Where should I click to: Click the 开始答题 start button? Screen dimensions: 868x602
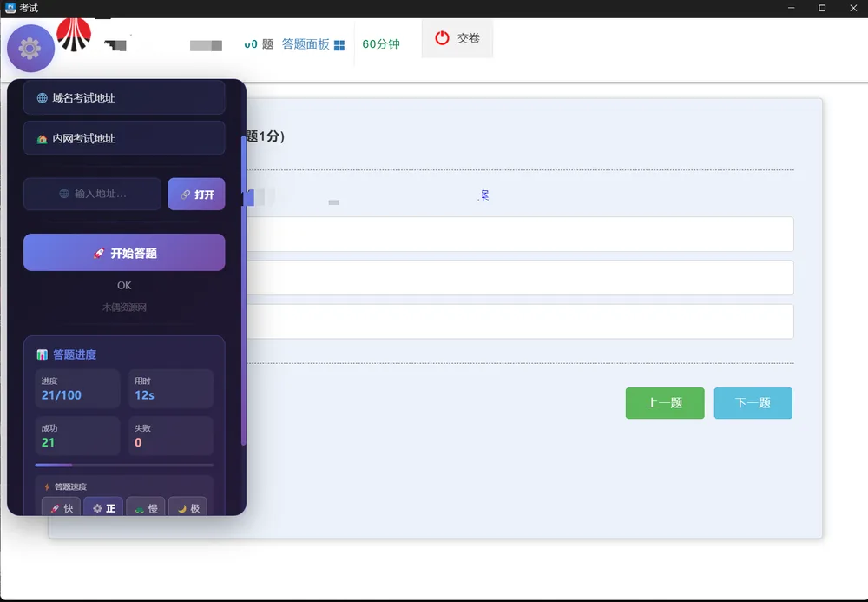coord(124,253)
